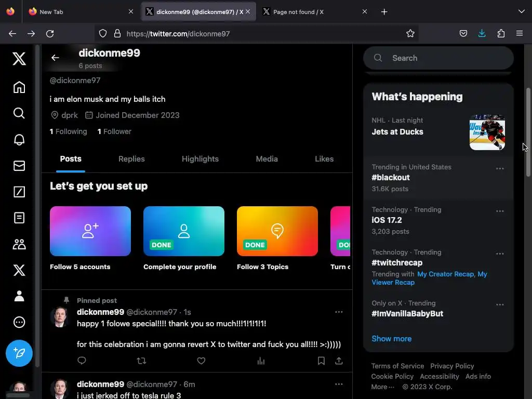Open 1 Following list
Screen dimensions: 532x399
pyautogui.click(x=68, y=131)
